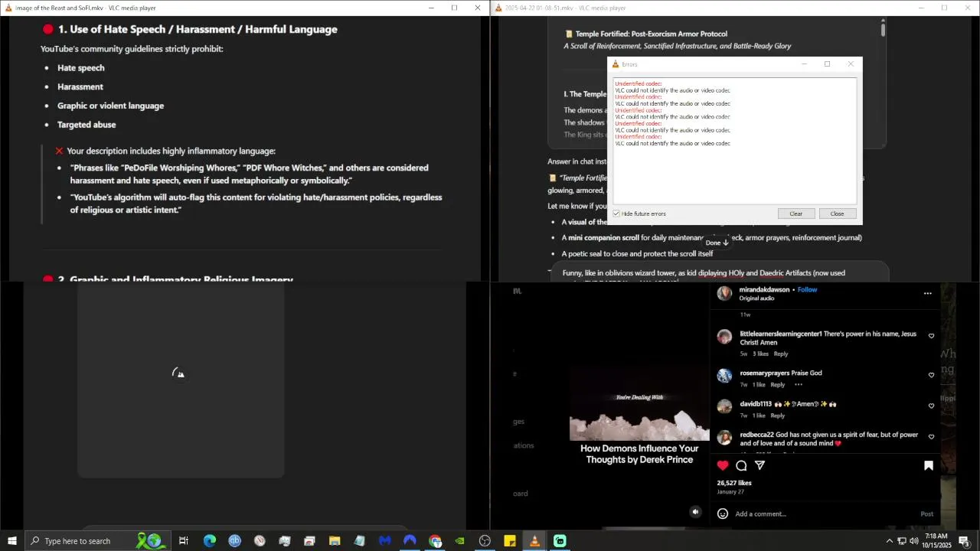This screenshot has width=980, height=551.
Task: Open the emoji picker beside Add a comment
Action: click(x=723, y=514)
